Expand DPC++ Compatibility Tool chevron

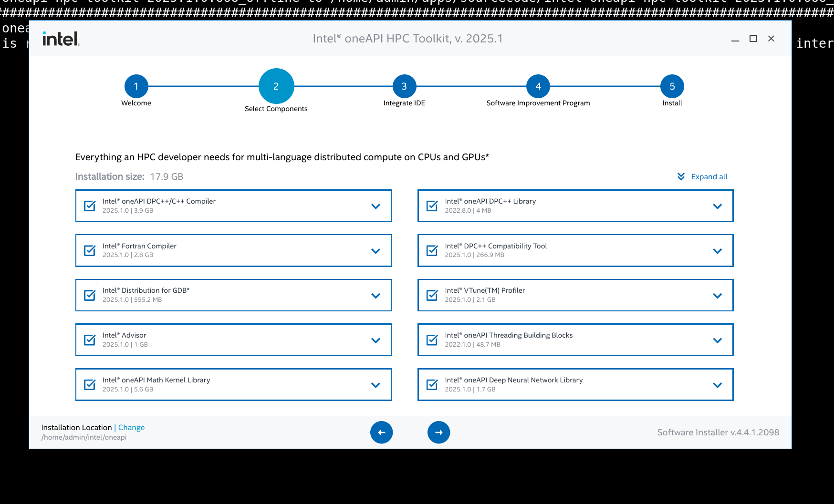(x=718, y=251)
